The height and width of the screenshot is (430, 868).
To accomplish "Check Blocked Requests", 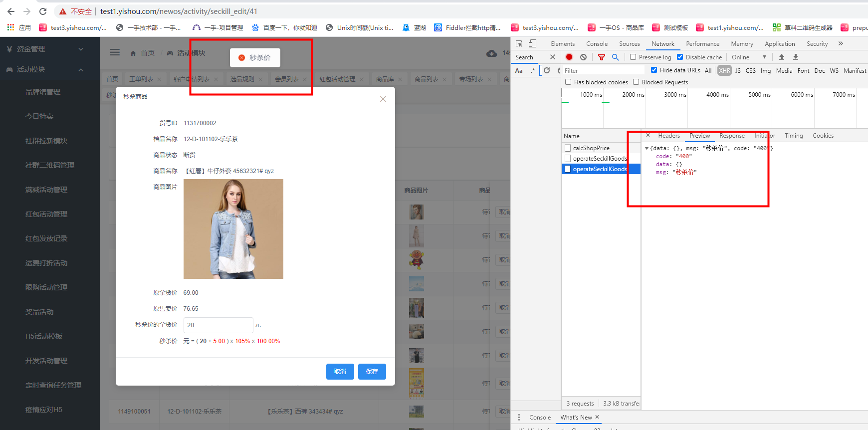I will point(636,82).
